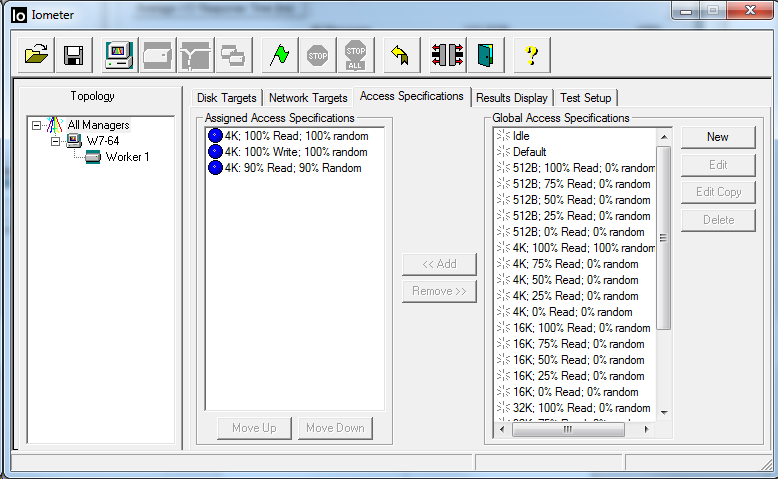Open the Results Display tab
The height and width of the screenshot is (479, 778).
(x=512, y=98)
